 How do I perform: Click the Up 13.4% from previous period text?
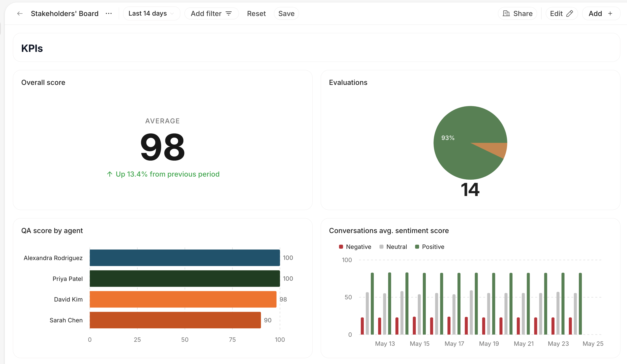(x=163, y=174)
